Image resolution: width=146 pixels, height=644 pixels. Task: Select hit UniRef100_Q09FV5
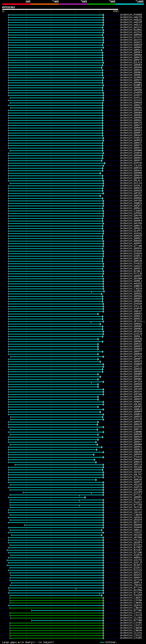[131, 309]
